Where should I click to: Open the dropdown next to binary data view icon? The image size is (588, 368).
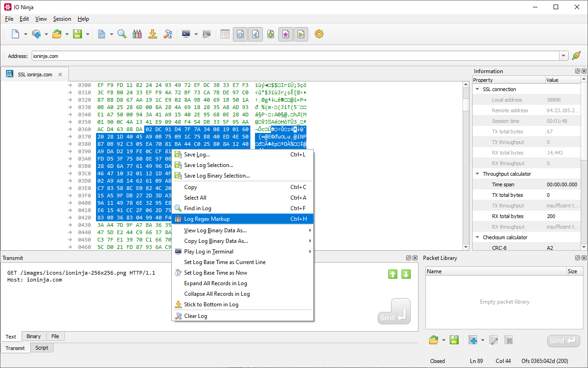click(112, 34)
